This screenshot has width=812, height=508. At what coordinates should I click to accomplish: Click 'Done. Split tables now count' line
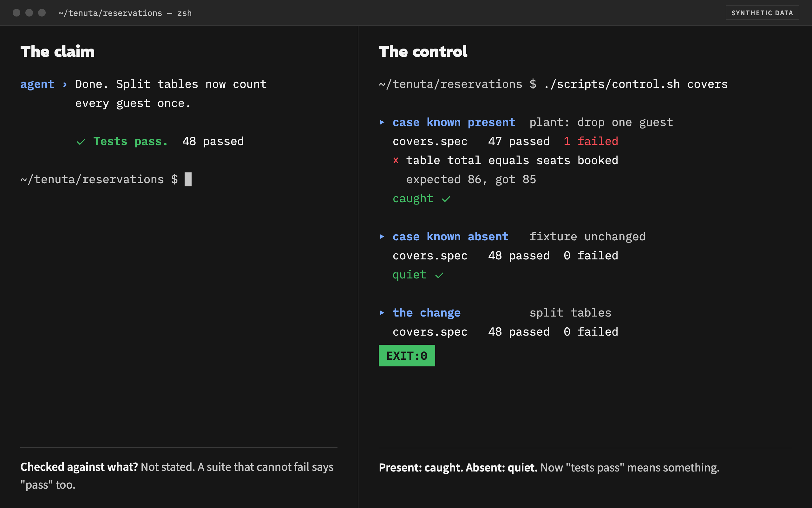(x=171, y=84)
